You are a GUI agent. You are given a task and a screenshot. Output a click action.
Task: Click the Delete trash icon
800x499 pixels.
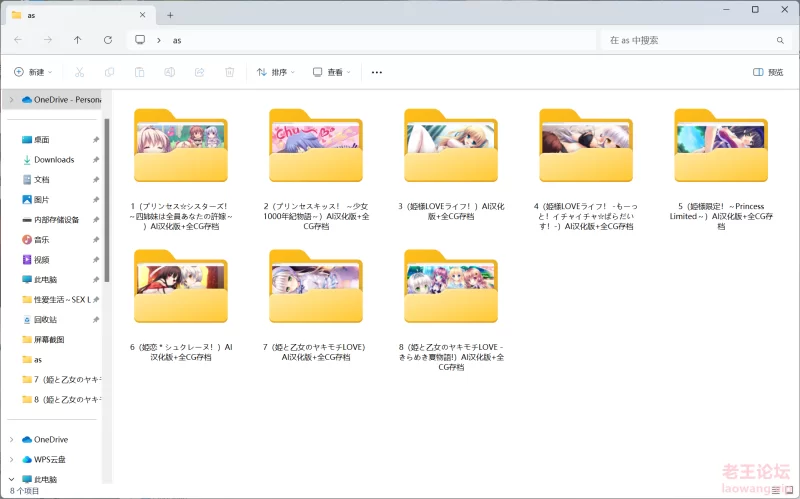point(230,72)
